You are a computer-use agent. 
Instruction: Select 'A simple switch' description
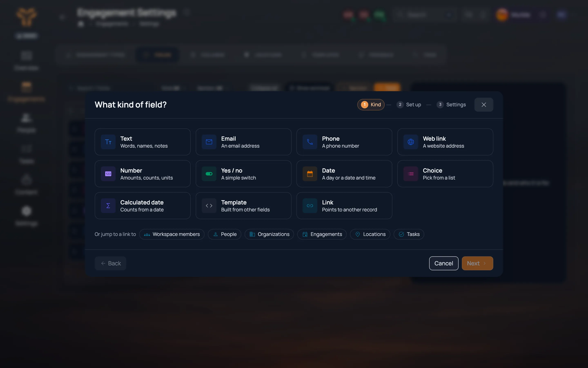tap(239, 178)
